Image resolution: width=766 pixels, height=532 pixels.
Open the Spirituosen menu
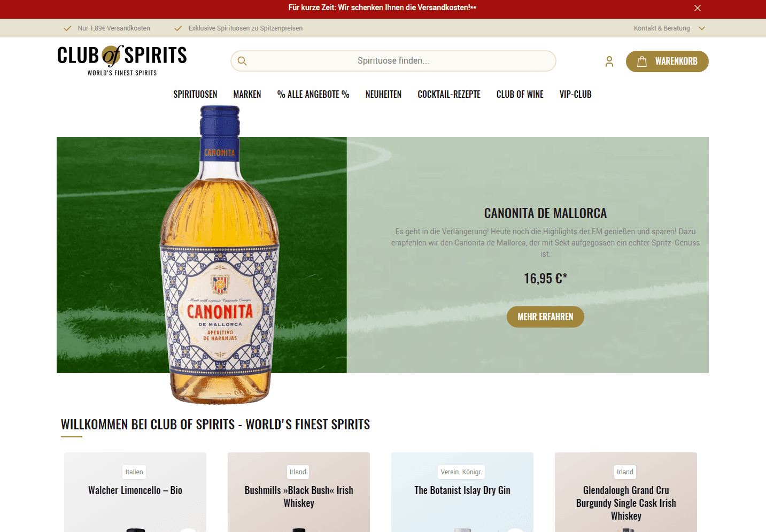[x=195, y=94]
